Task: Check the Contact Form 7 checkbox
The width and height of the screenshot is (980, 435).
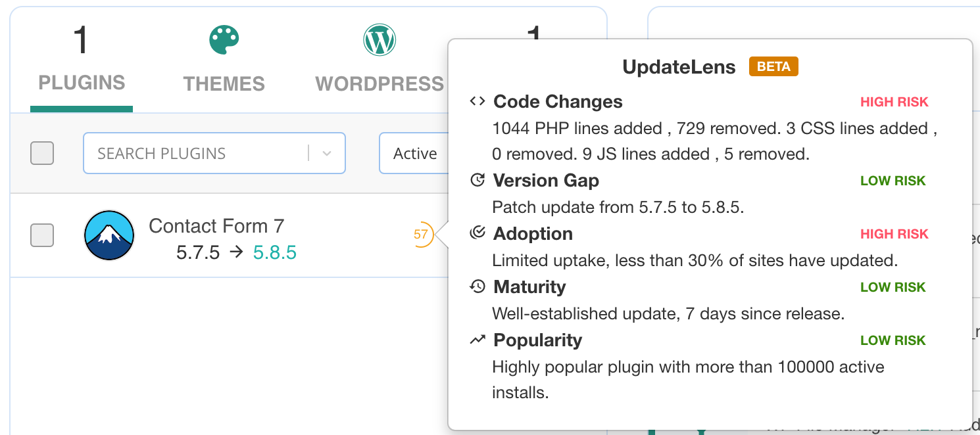Action: click(42, 235)
